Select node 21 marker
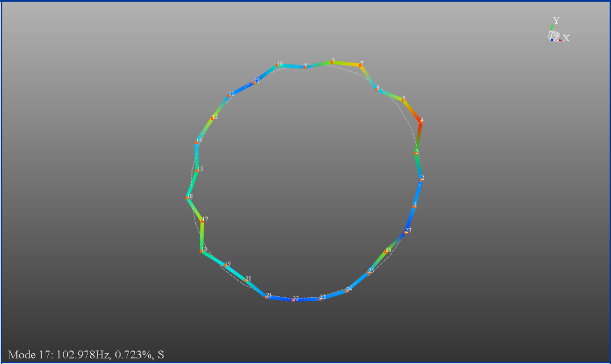Viewport: 611px width, 364px height. (x=266, y=297)
